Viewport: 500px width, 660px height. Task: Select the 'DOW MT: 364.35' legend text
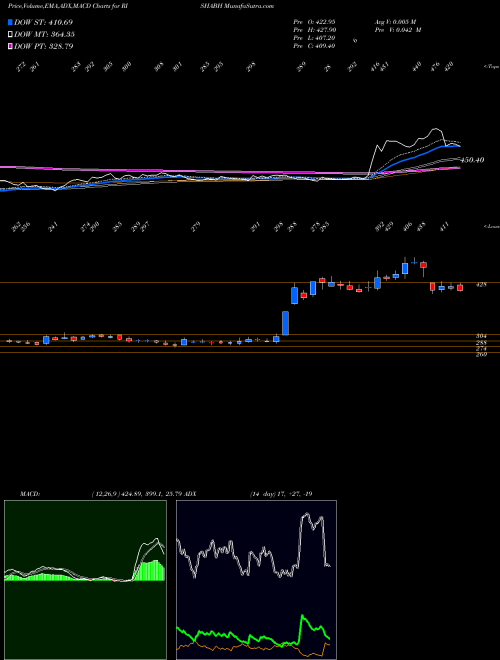[x=44, y=34]
